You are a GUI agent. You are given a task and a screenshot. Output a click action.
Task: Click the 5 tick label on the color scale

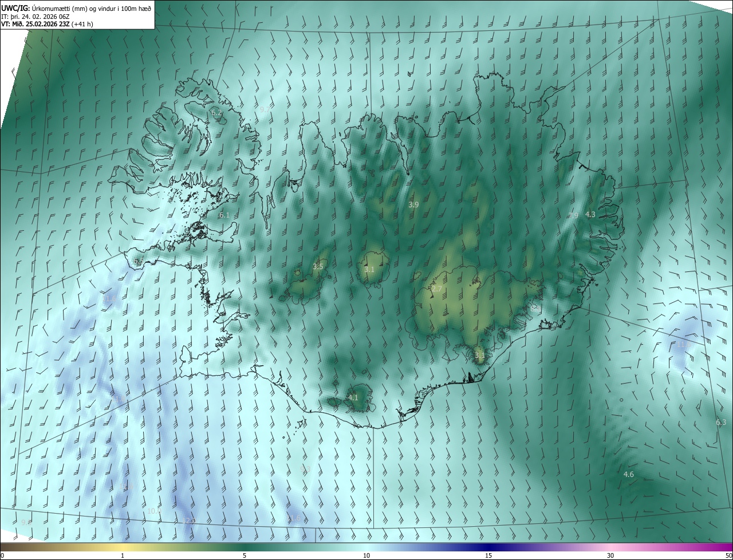(245, 555)
